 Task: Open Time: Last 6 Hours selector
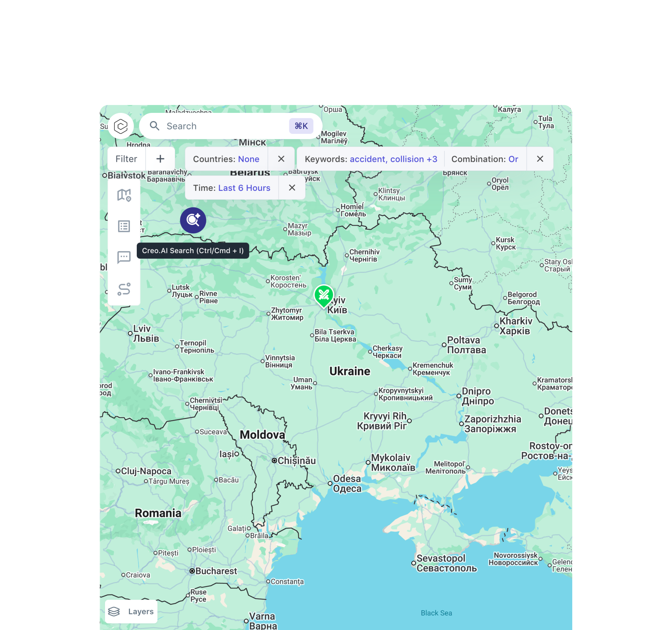[232, 188]
